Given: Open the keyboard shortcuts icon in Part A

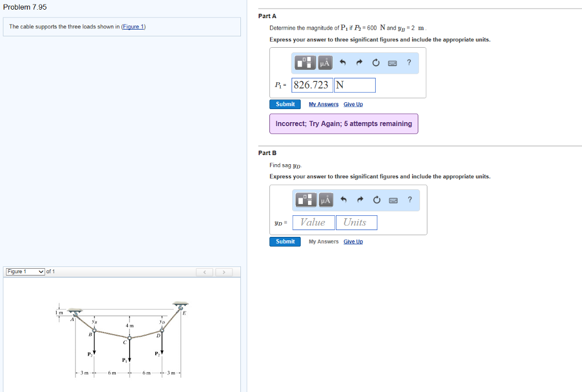Looking at the screenshot, I should (392, 62).
